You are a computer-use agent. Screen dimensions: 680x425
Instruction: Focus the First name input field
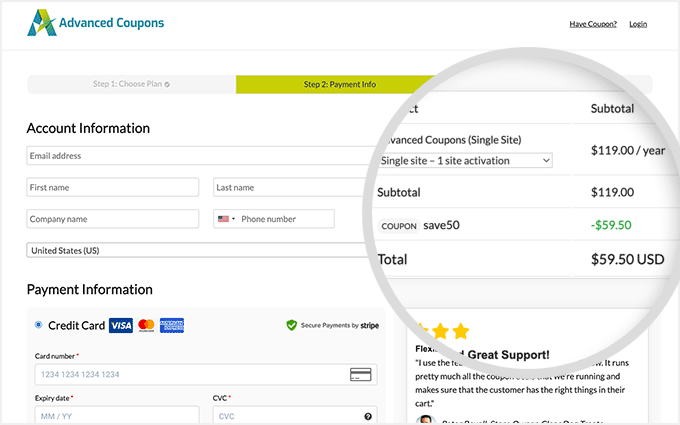pyautogui.click(x=112, y=187)
